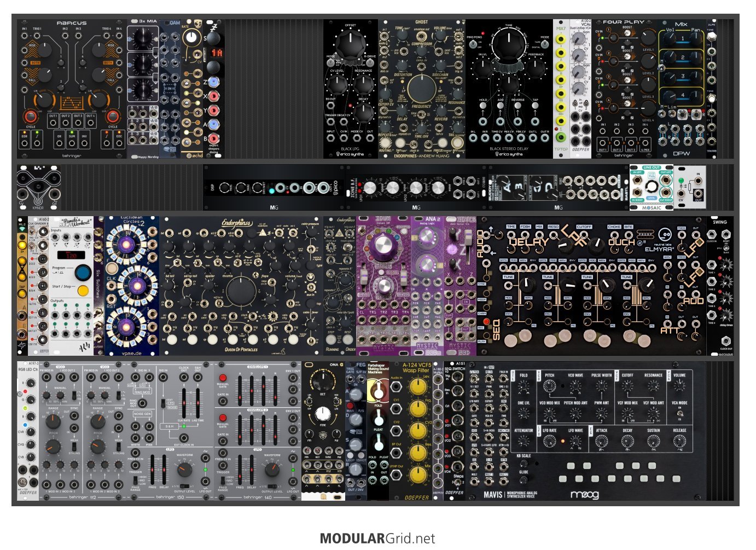The width and height of the screenshot is (756, 550).
Task: Click the large throttle knob on Queen of Pentacles
Action: (241, 292)
